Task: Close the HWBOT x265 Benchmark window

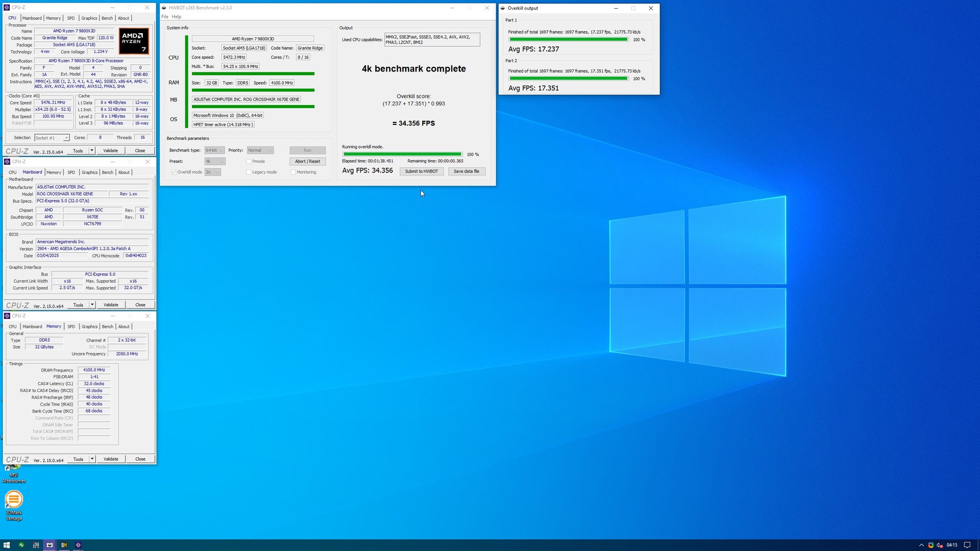Action: click(x=487, y=8)
